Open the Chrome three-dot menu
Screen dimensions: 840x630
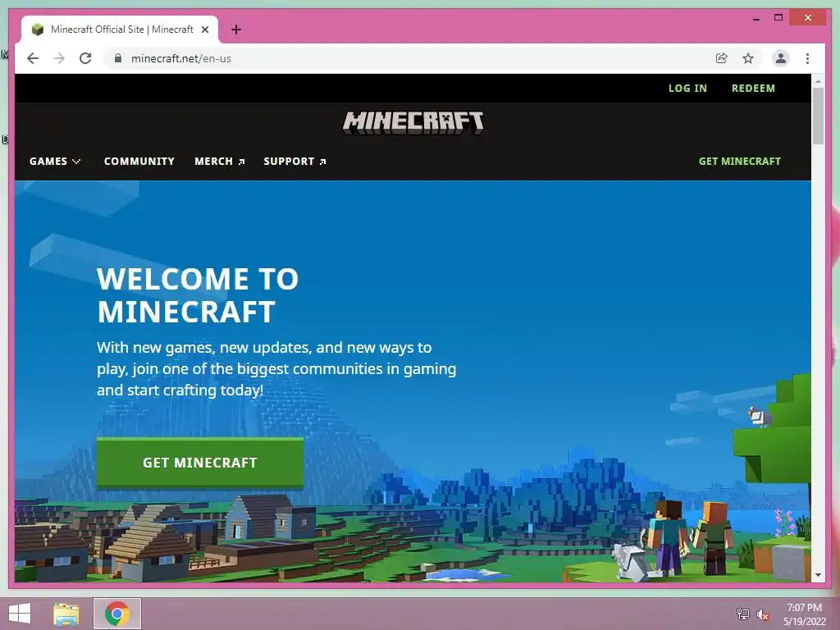pyautogui.click(x=807, y=58)
